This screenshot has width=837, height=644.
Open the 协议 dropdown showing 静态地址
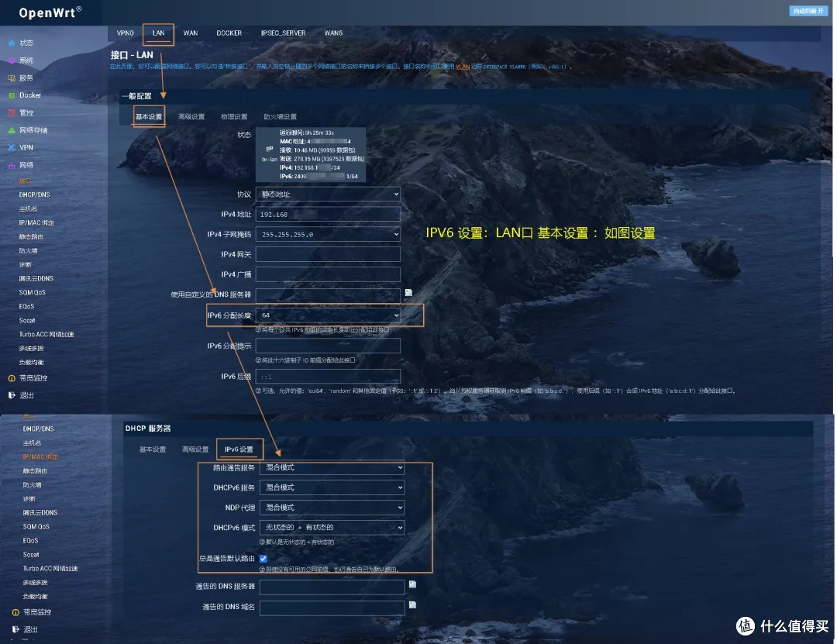point(329,195)
